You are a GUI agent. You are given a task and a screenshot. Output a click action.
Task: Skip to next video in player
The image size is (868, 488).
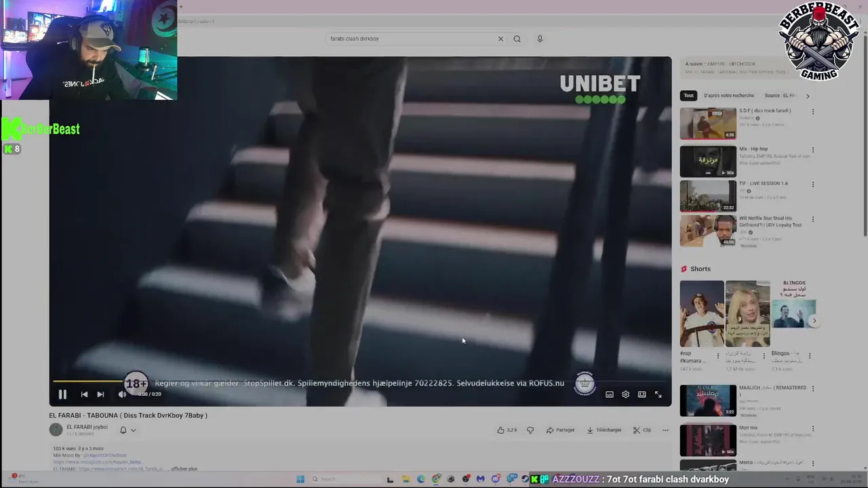(x=100, y=394)
